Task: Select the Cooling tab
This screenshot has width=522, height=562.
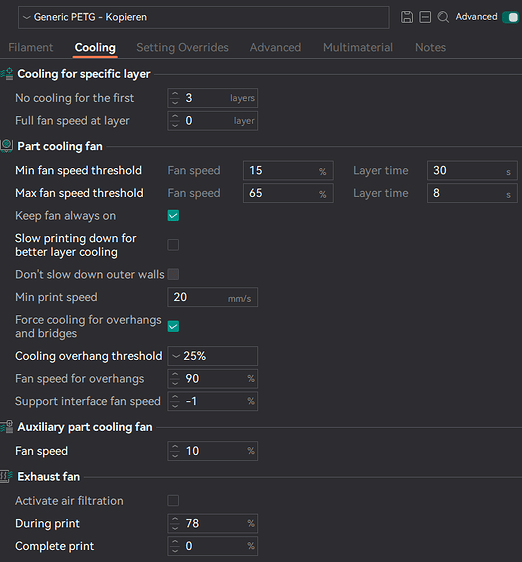Action: (x=95, y=47)
